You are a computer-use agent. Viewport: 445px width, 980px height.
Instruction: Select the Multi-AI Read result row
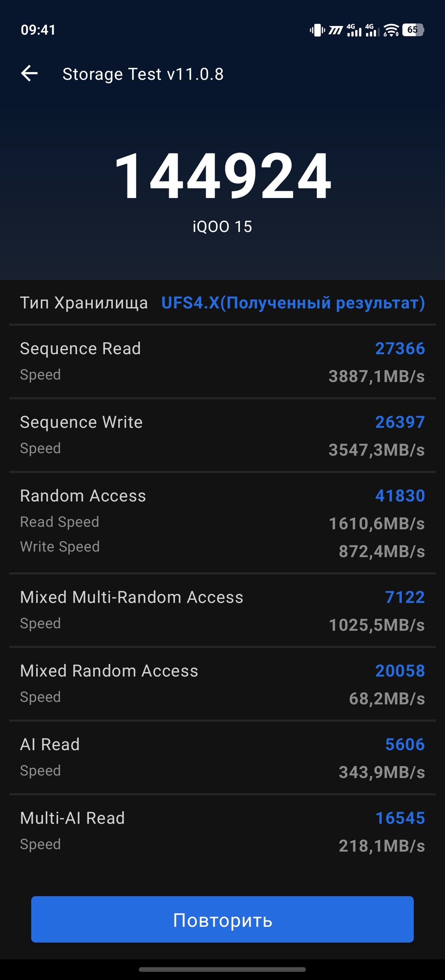pyautogui.click(x=222, y=831)
